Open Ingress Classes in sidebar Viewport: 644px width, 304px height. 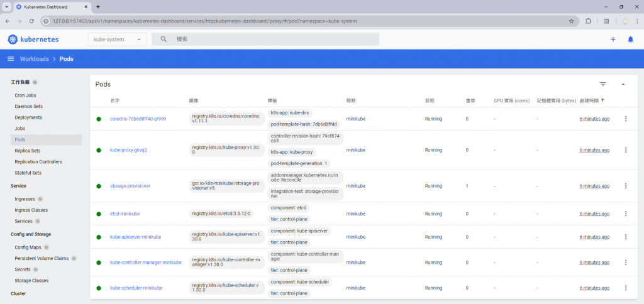click(31, 210)
